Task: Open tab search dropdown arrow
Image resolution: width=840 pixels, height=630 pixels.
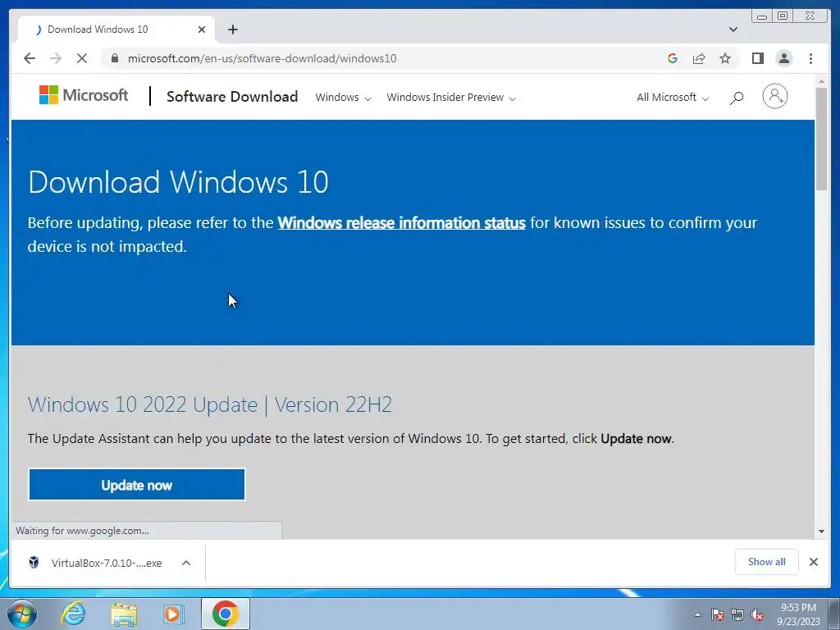Action: pos(733,30)
